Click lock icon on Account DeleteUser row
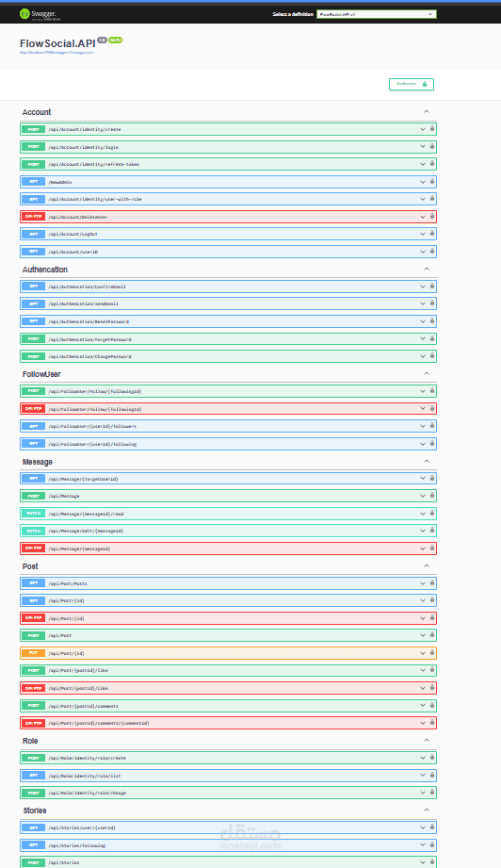 coord(432,217)
